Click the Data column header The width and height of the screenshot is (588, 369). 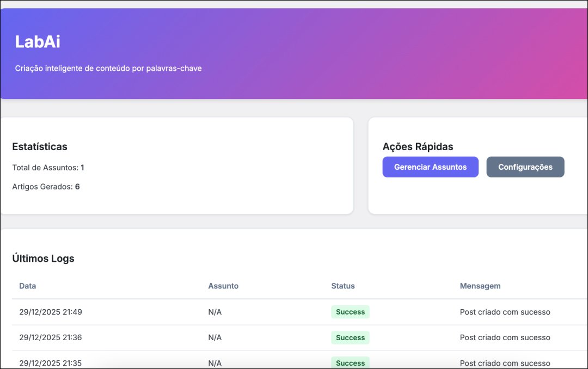coord(28,286)
